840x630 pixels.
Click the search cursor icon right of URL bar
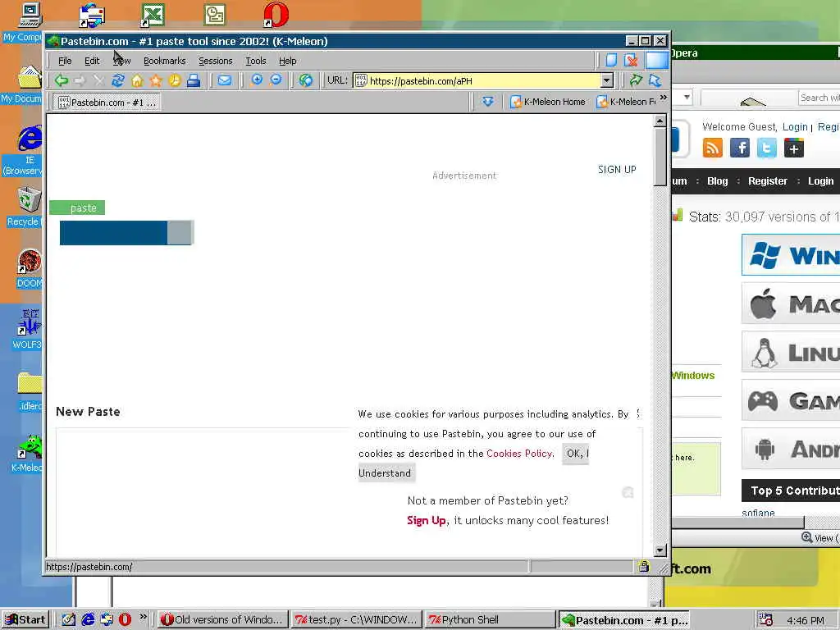point(655,81)
